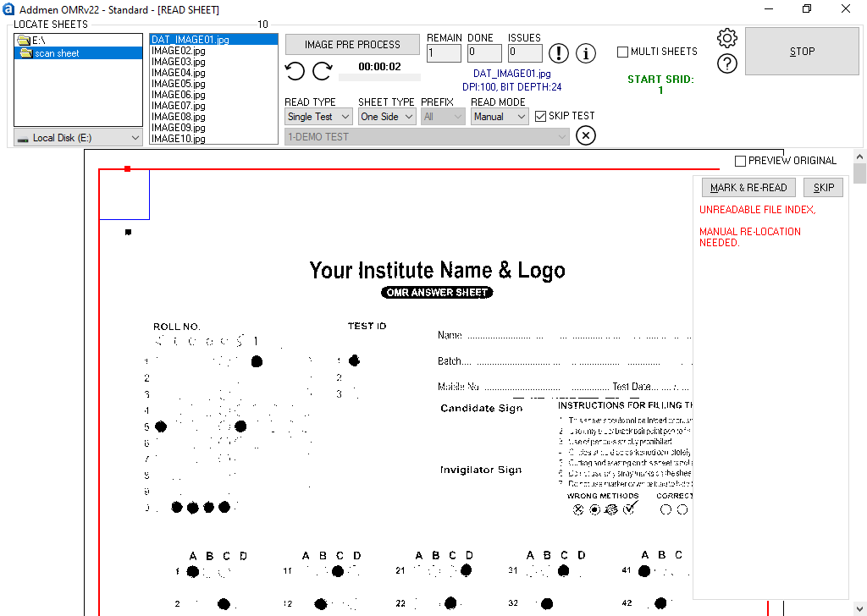
Task: Click the read progress bar
Action: coord(379,78)
